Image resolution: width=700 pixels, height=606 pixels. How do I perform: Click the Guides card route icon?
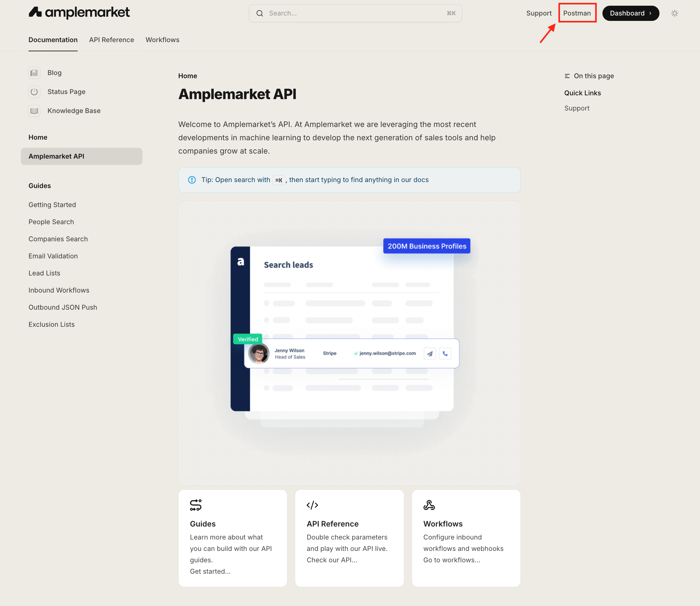click(195, 505)
